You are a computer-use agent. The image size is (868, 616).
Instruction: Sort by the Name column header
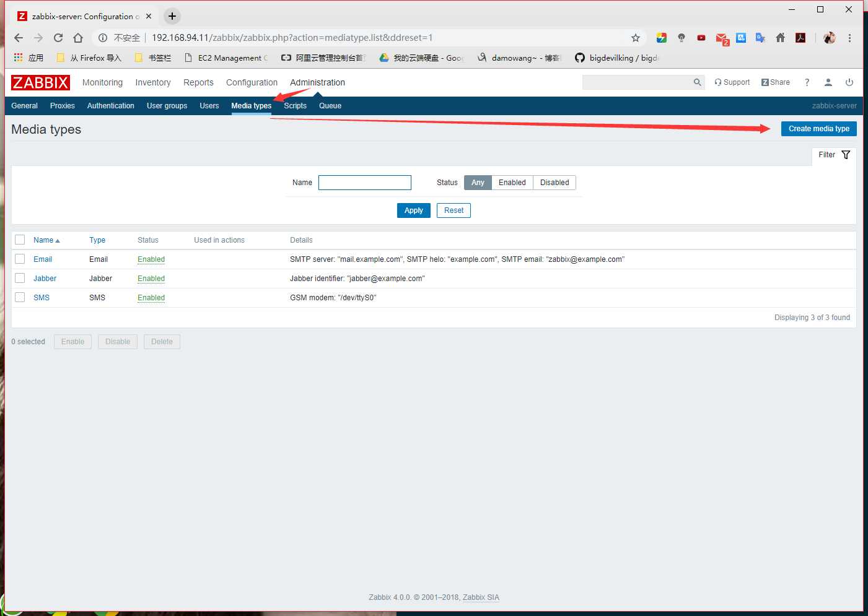pos(46,240)
